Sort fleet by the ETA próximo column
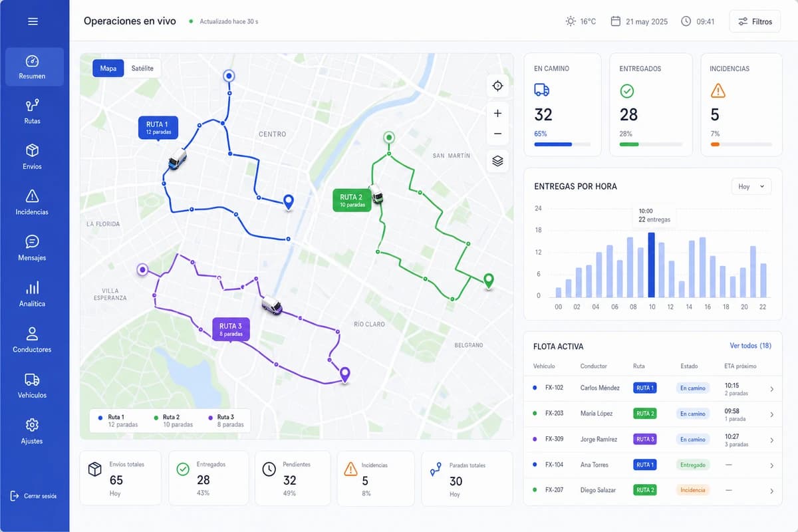The image size is (798, 532). [740, 366]
